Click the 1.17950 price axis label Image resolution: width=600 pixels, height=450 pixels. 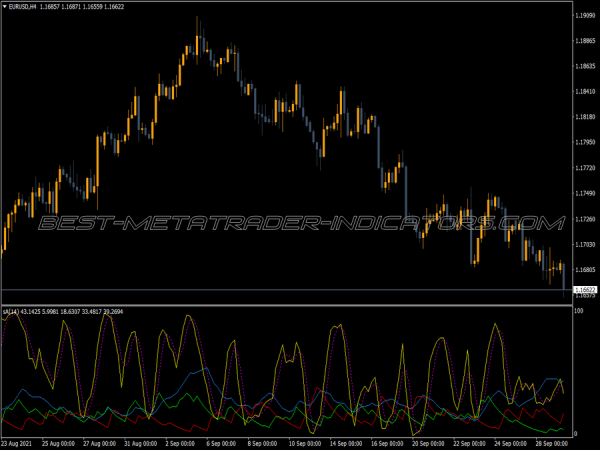tap(585, 142)
